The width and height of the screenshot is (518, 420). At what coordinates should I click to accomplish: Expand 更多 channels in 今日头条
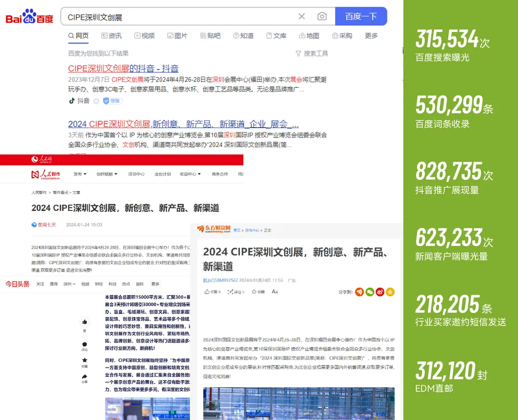click(x=155, y=284)
